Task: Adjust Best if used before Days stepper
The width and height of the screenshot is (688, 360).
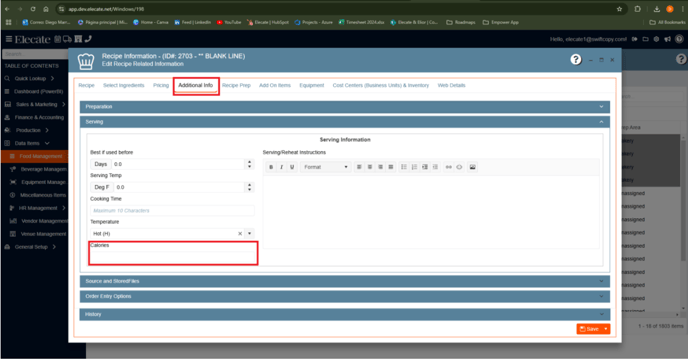Action: click(249, 164)
